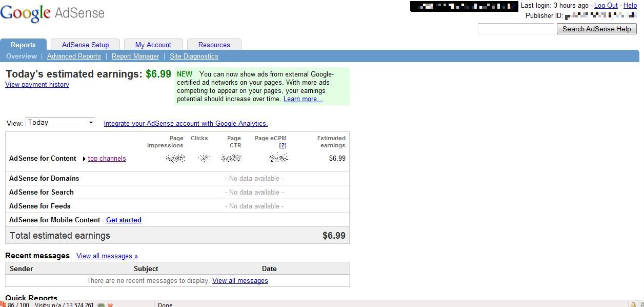
Task: Click Get started for Mobile Content
Action: click(x=124, y=220)
